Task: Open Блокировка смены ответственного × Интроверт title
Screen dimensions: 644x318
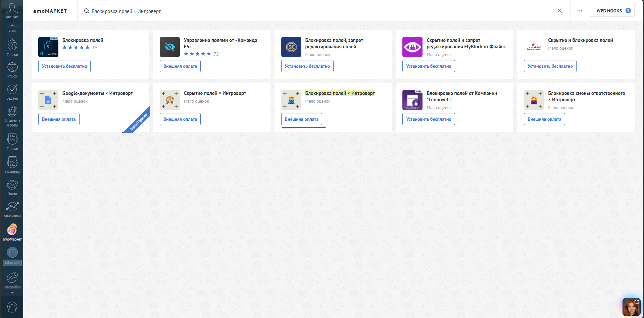Action: tap(586, 96)
